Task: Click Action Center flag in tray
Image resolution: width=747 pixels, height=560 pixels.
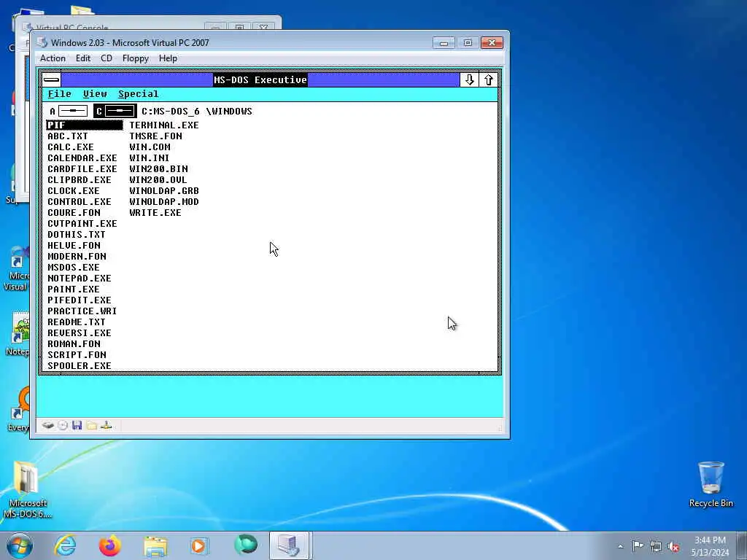Action: click(x=638, y=545)
